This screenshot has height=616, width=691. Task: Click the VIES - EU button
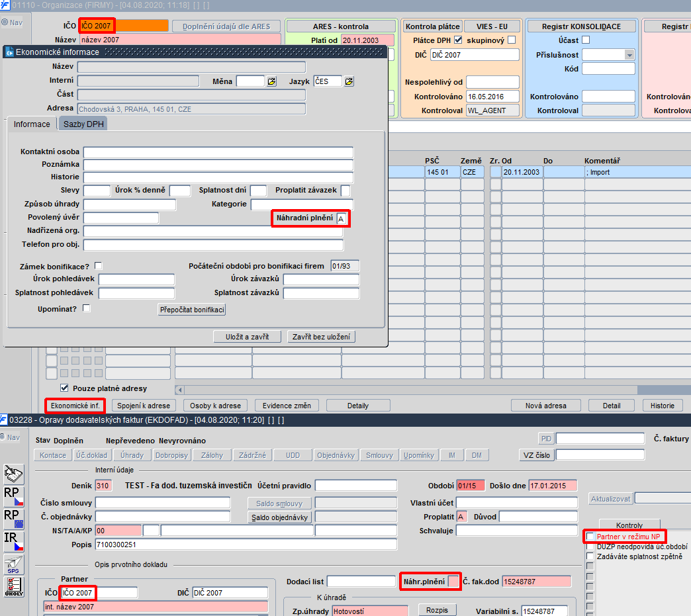click(x=492, y=26)
